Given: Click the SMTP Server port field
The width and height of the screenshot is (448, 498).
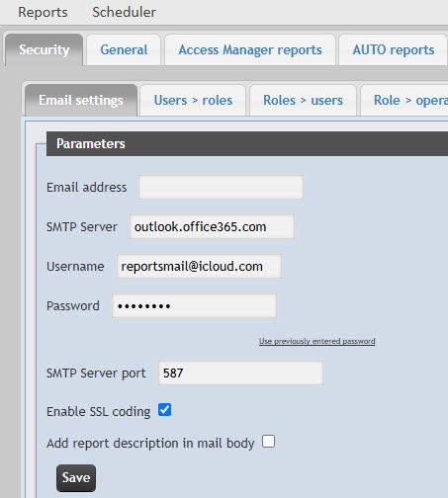Looking at the screenshot, I should click(240, 373).
